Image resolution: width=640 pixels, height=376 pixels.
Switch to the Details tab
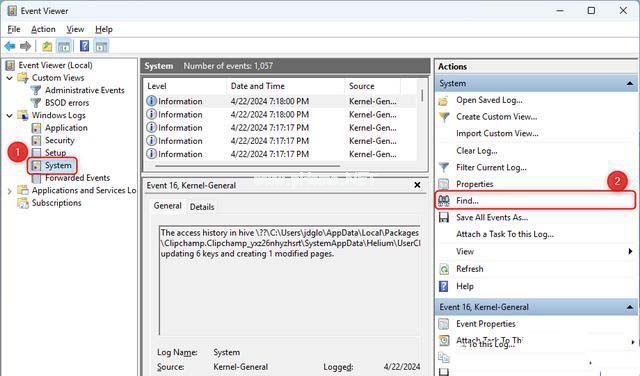[202, 207]
